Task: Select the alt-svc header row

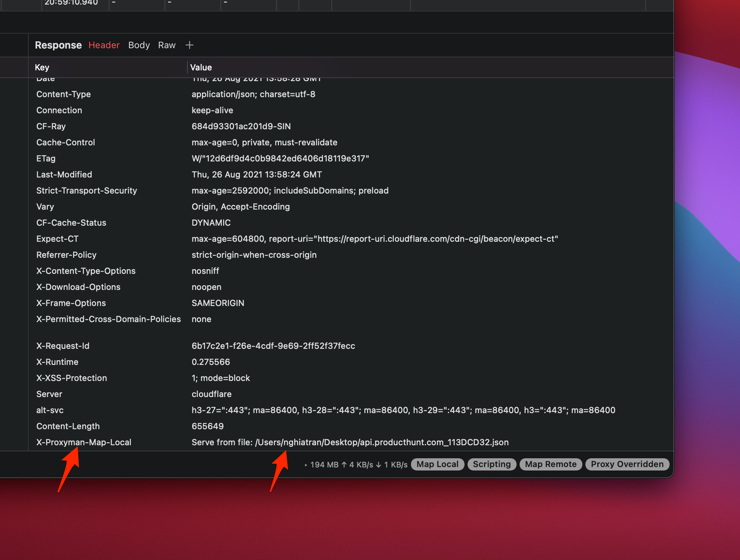Action: point(50,410)
